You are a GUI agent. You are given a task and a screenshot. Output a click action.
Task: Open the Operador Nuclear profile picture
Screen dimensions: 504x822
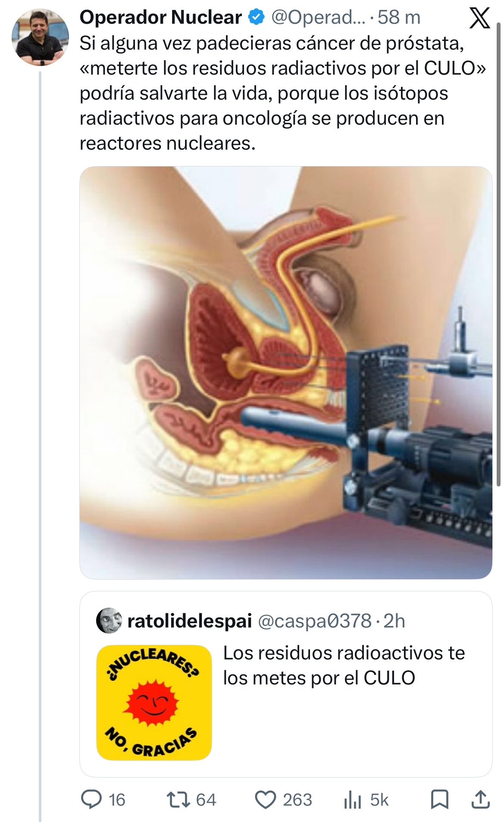pyautogui.click(x=40, y=37)
